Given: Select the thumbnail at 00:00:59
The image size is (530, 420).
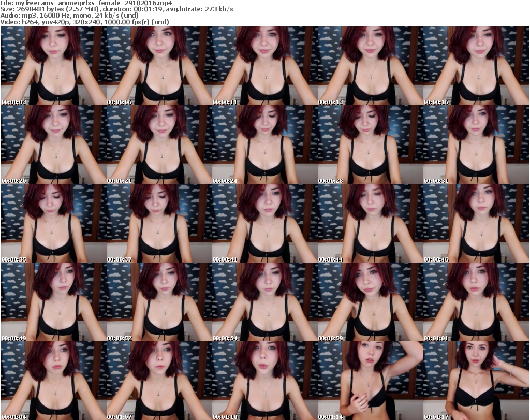Looking at the screenshot, I should (x=370, y=302).
